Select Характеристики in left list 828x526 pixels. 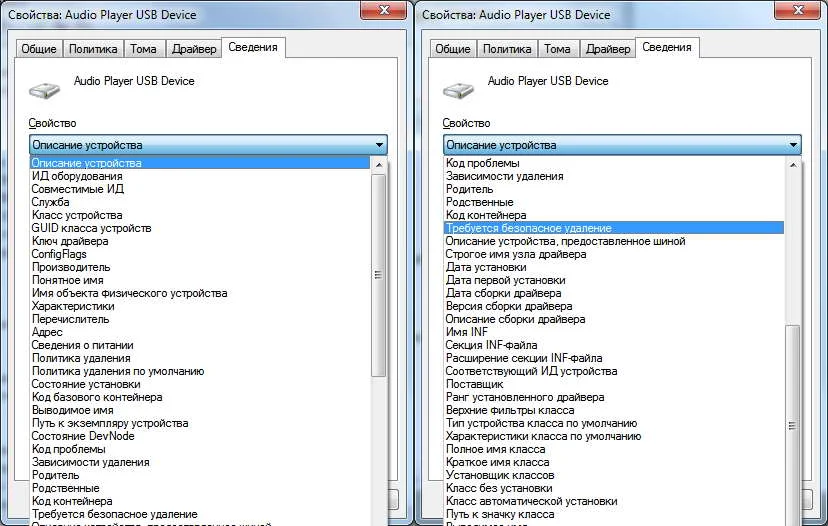200,306
